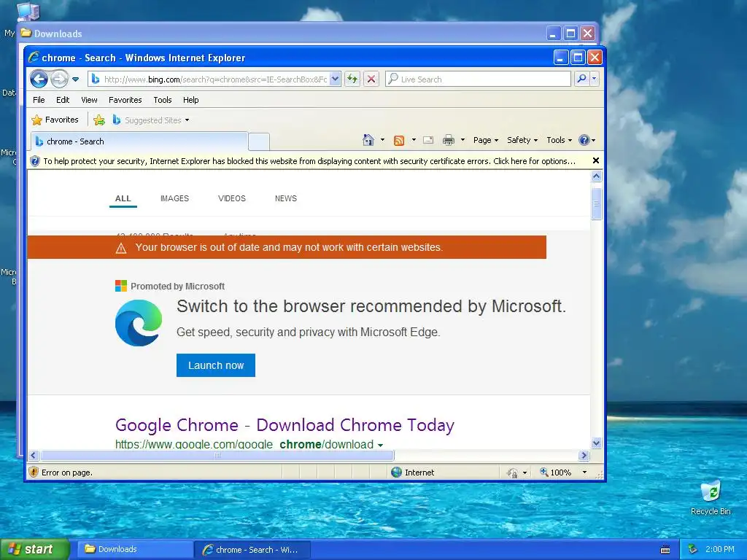Click the Protected Mode status bar icon

pyautogui.click(x=513, y=472)
